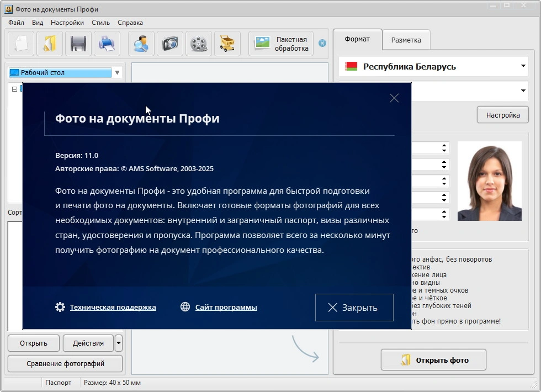Open the Настройки menu
The height and width of the screenshot is (392, 541).
point(67,23)
